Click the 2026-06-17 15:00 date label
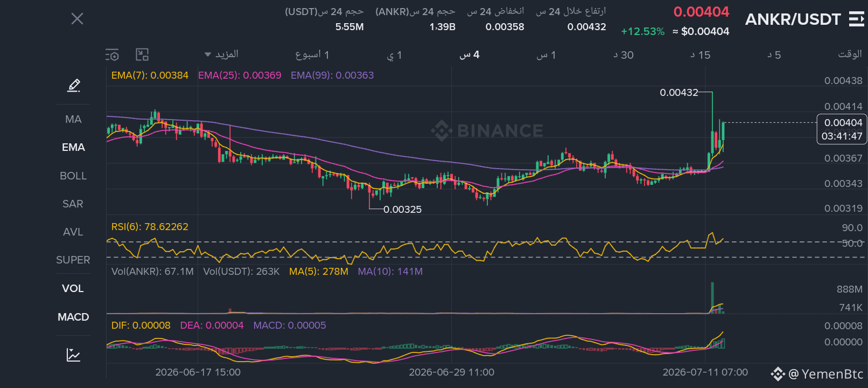The height and width of the screenshot is (388, 868). pyautogui.click(x=198, y=372)
